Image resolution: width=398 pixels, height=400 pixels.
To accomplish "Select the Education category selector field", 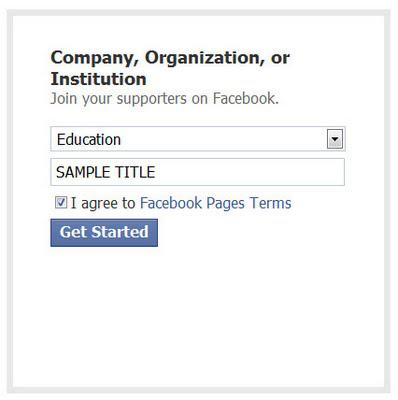I will pos(198,139).
